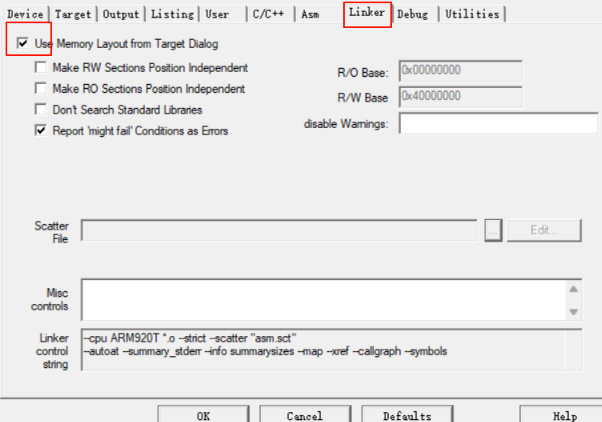
Task: Go to the Asm tab
Action: pyautogui.click(x=310, y=14)
